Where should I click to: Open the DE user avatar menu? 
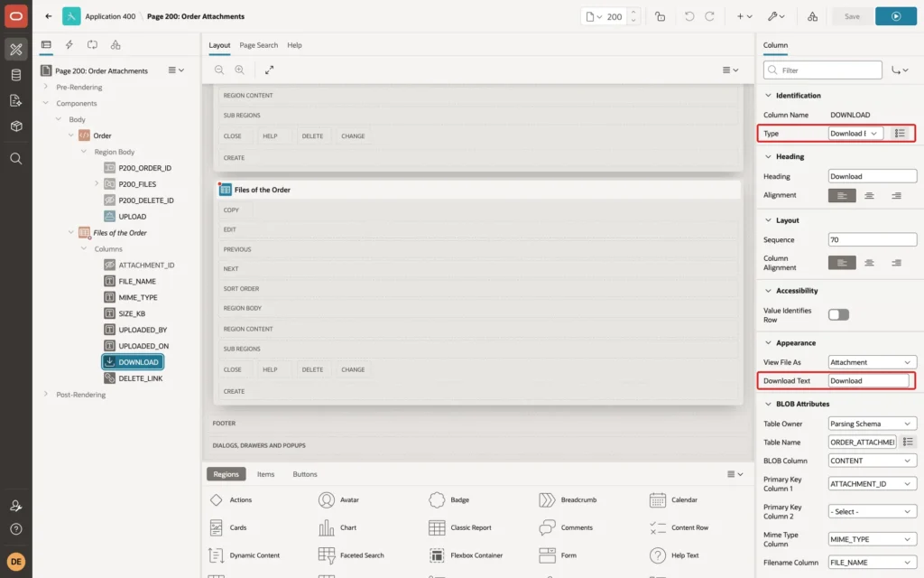[16, 562]
